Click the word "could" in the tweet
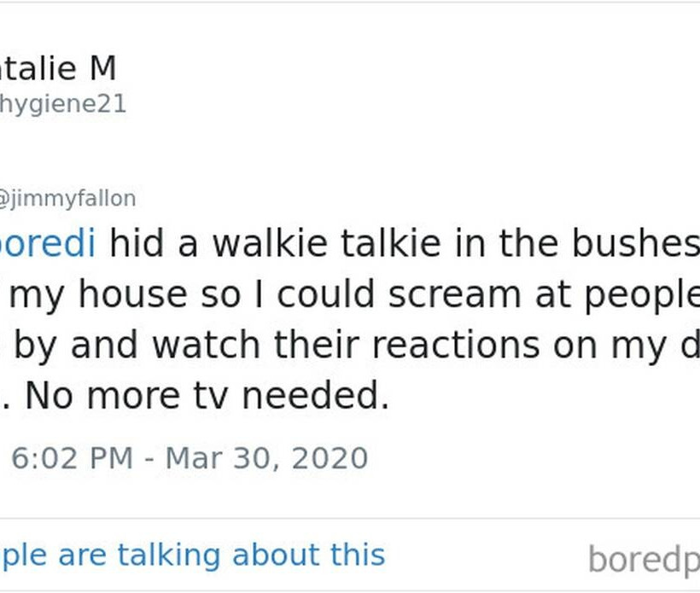 tap(328, 295)
